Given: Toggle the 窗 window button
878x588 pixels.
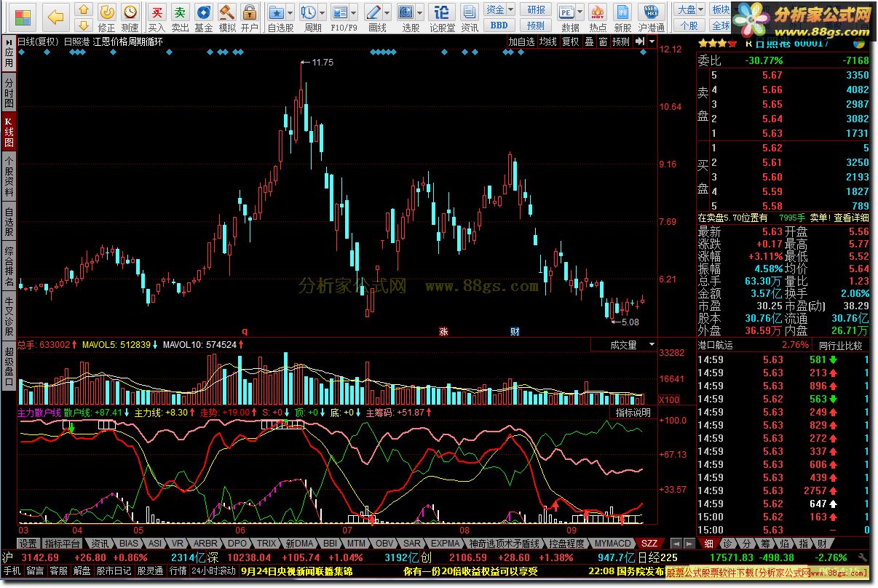Looking at the screenshot, I should click(603, 42).
